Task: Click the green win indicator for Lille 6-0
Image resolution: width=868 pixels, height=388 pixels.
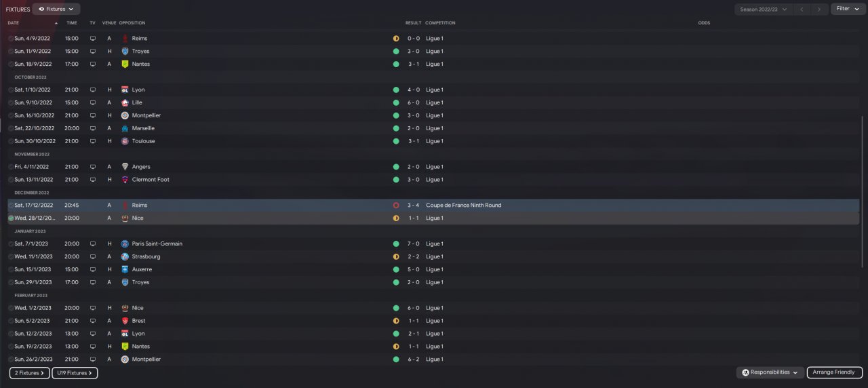Action: click(396, 102)
